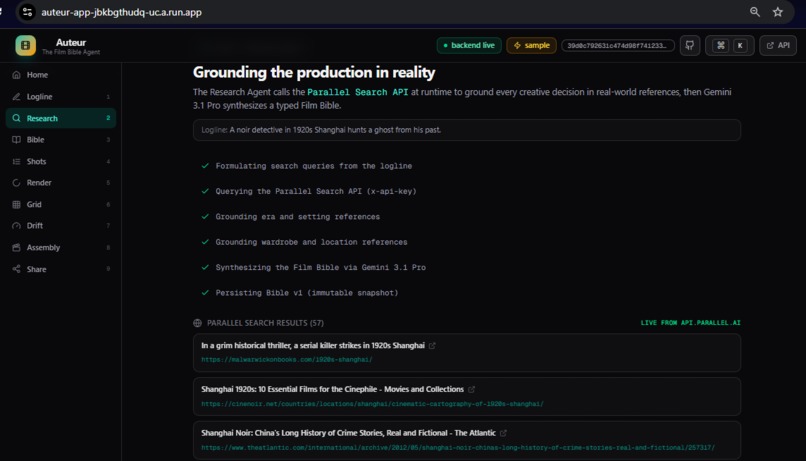Screen dimensions: 806x461
Task: Open the Render step
Action: click(x=61, y=182)
